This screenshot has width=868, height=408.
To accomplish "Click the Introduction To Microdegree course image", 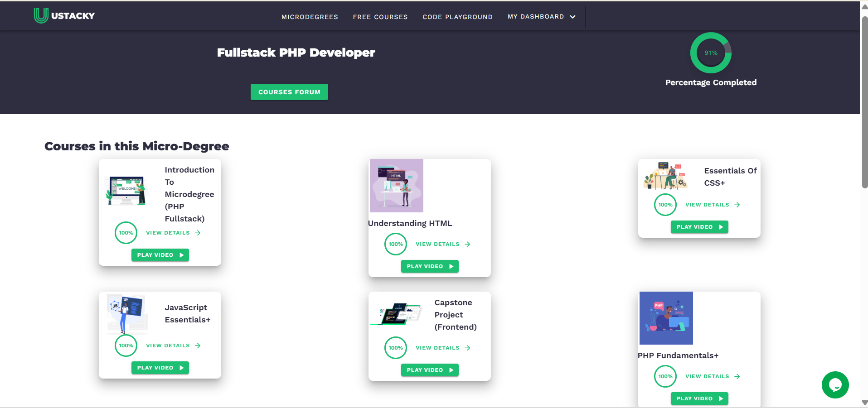I will [127, 191].
